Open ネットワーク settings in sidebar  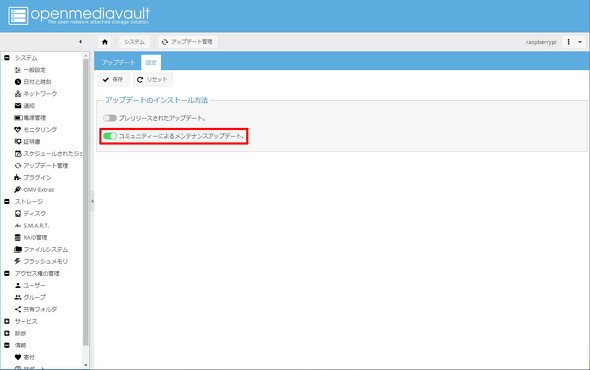tap(36, 94)
